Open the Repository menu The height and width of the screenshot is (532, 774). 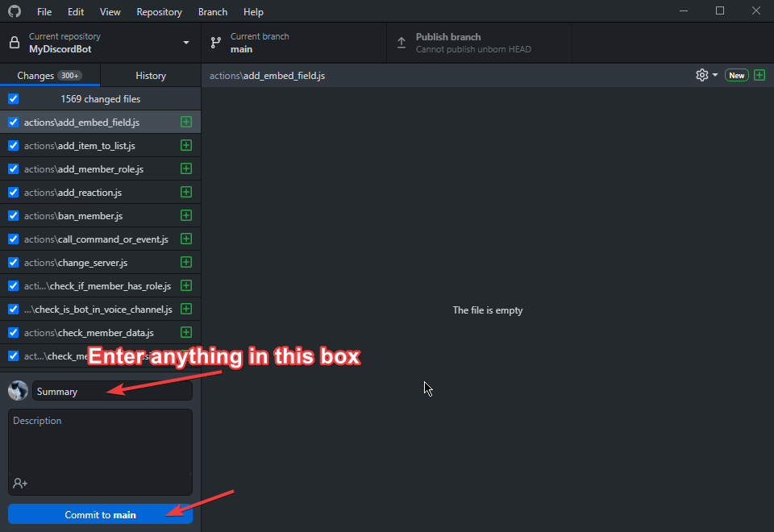159,12
